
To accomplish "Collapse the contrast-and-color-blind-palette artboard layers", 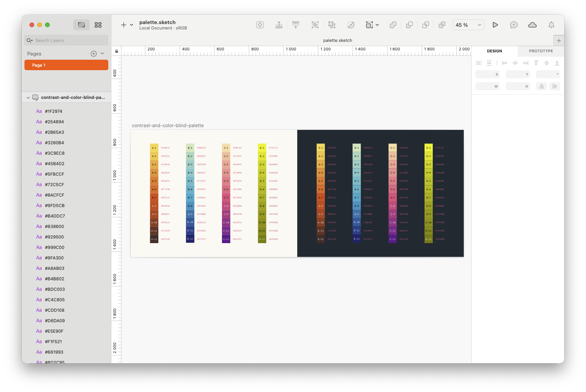I will click(x=28, y=98).
